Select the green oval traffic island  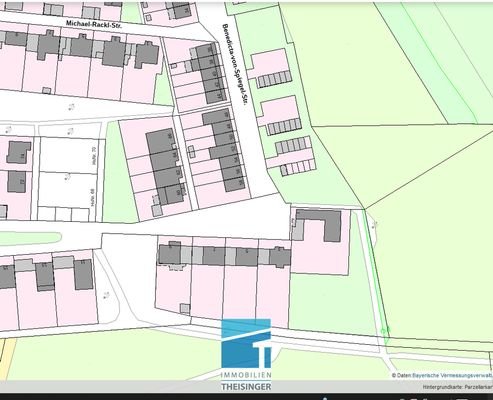31,238
